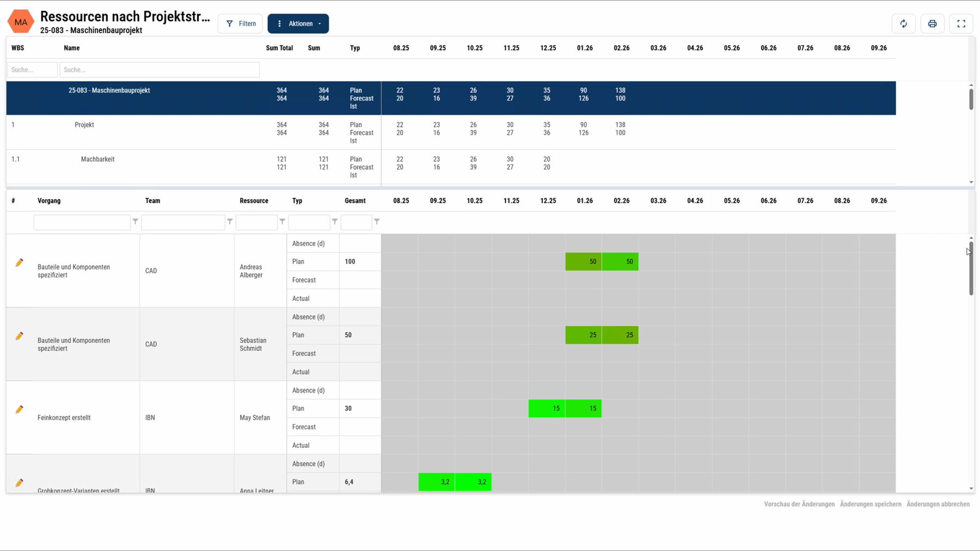980x551 pixels.
Task: Click the print icon
Action: [932, 23]
